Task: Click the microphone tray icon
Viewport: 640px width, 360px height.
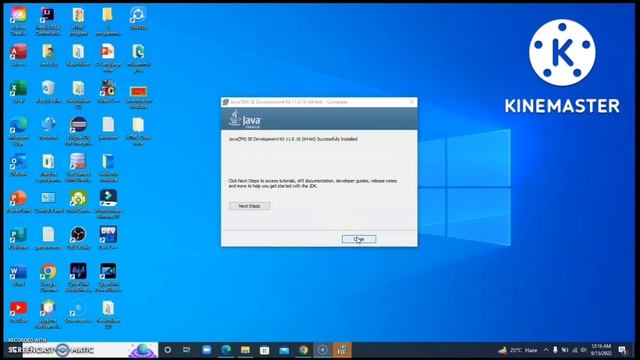Action: click(555, 350)
